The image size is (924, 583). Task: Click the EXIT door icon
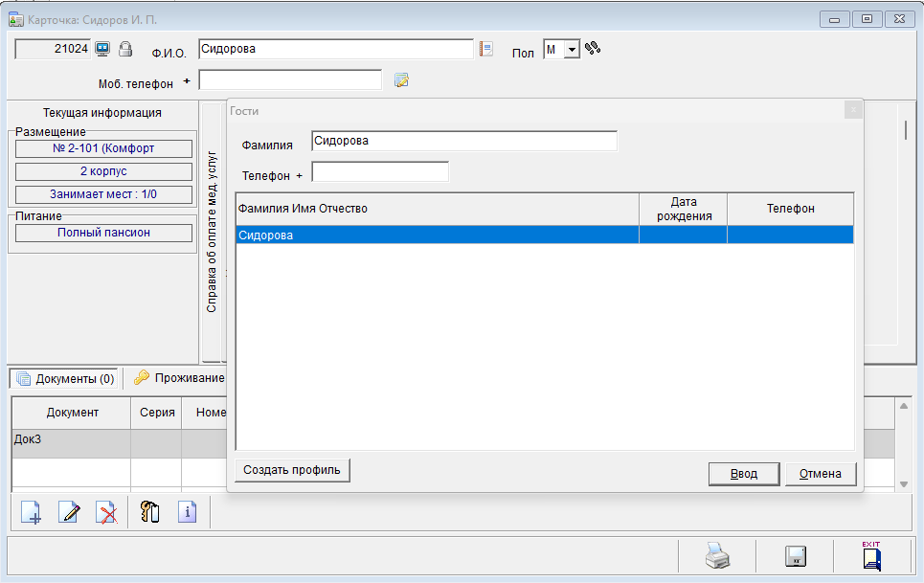pos(871,555)
